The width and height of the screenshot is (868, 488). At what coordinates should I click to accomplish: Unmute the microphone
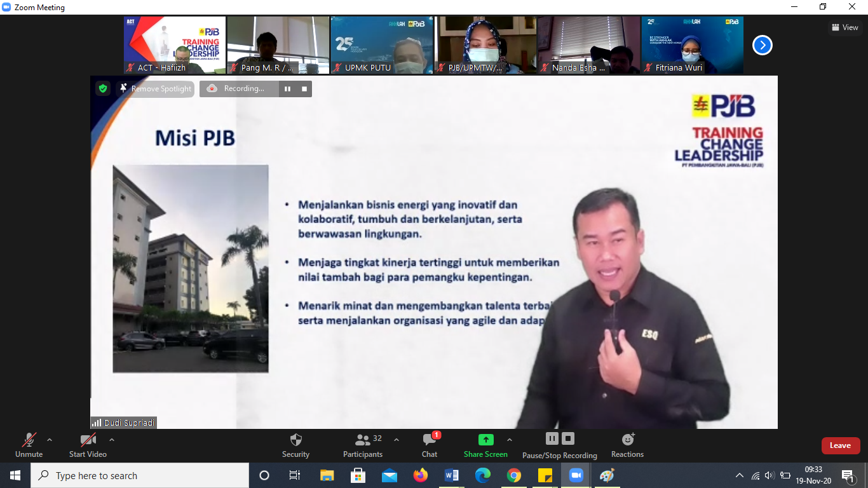(x=29, y=440)
